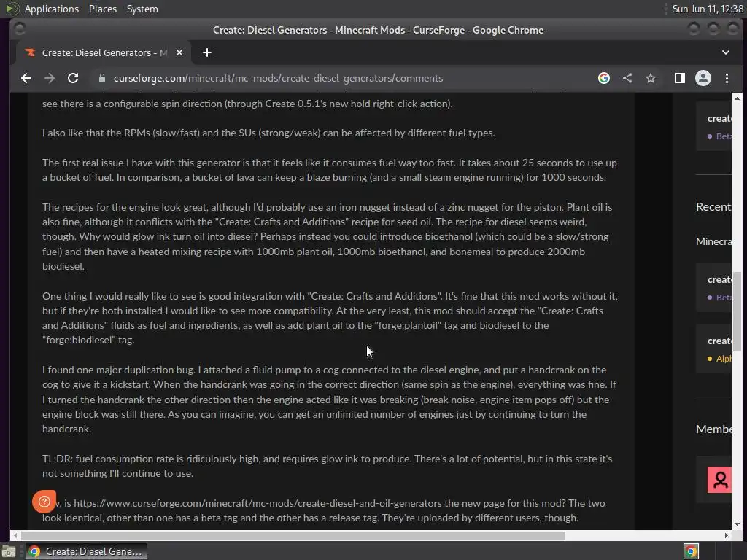Open the Applications menu
The width and height of the screenshot is (747, 560).
pyautogui.click(x=52, y=9)
